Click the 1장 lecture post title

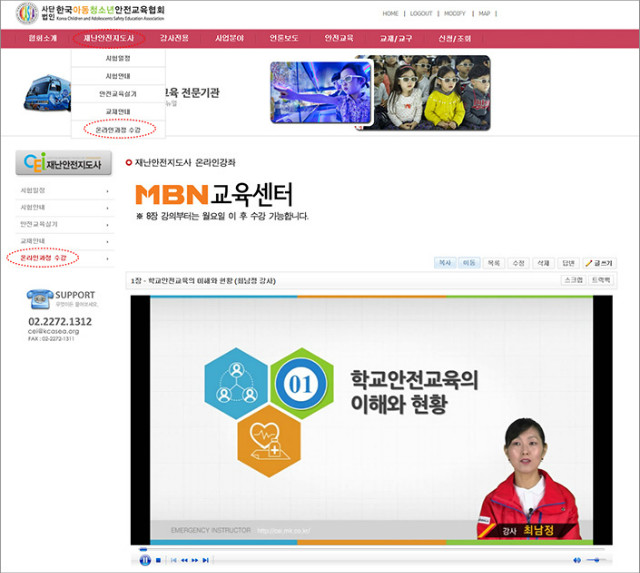[x=203, y=281]
